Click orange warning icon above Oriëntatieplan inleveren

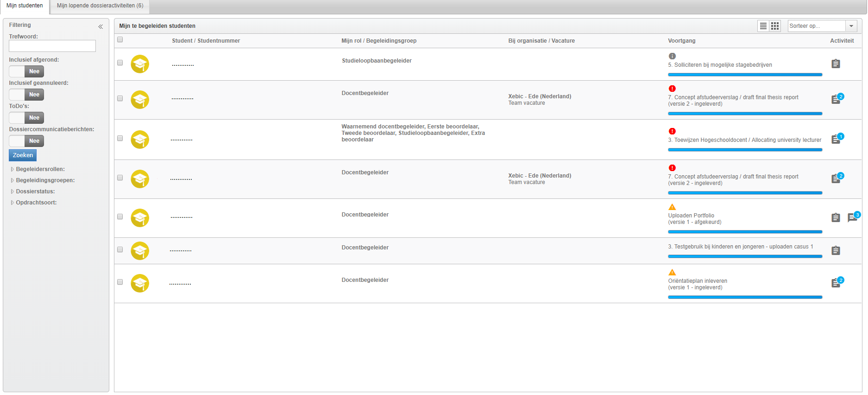(x=672, y=273)
